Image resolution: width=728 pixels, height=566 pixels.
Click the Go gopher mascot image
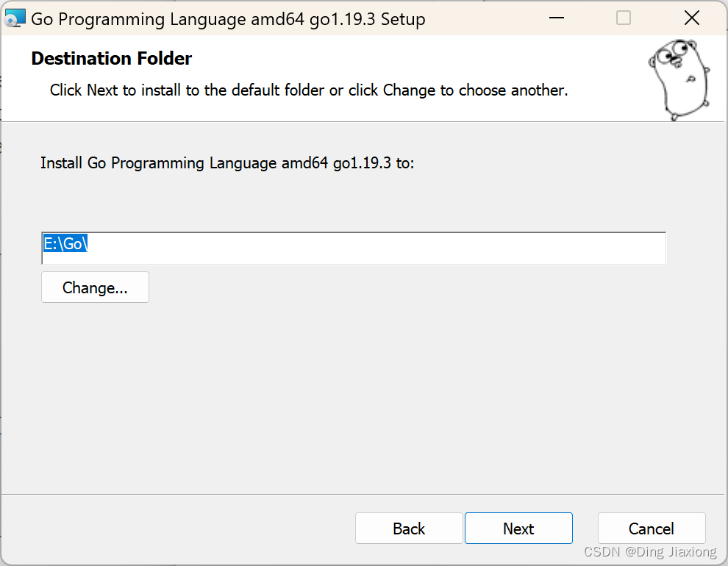pyautogui.click(x=679, y=80)
